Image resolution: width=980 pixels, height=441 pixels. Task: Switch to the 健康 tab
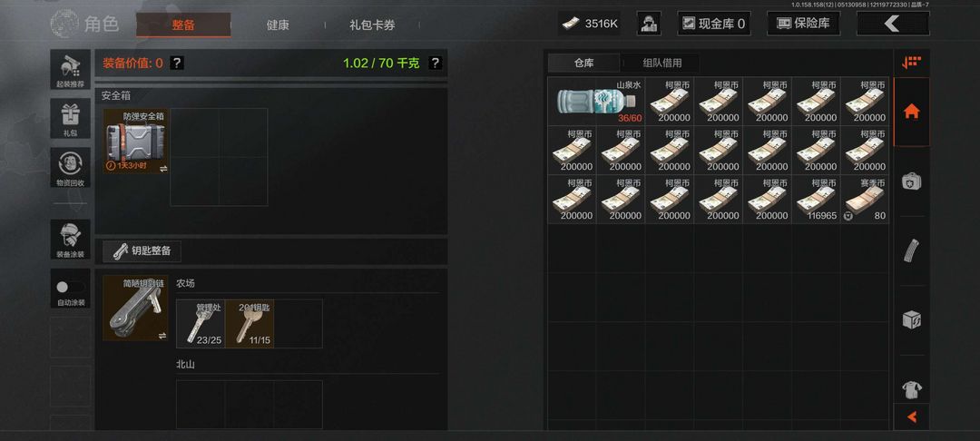pyautogui.click(x=278, y=25)
